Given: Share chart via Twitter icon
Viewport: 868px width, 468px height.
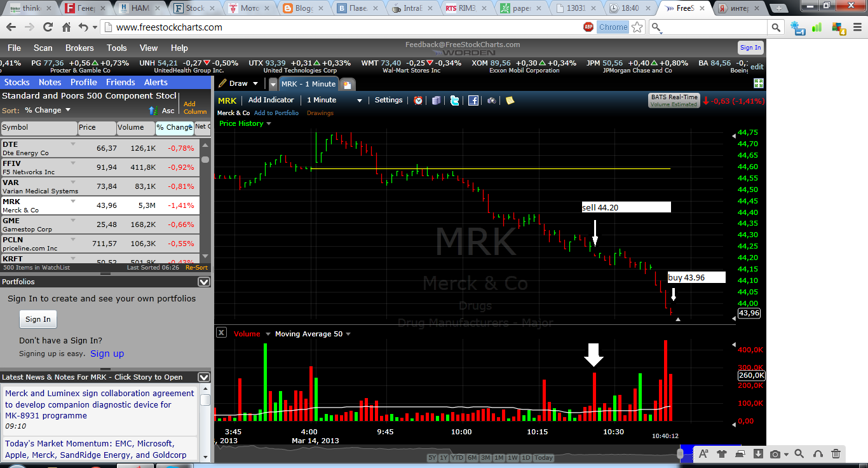Looking at the screenshot, I should coord(455,100).
